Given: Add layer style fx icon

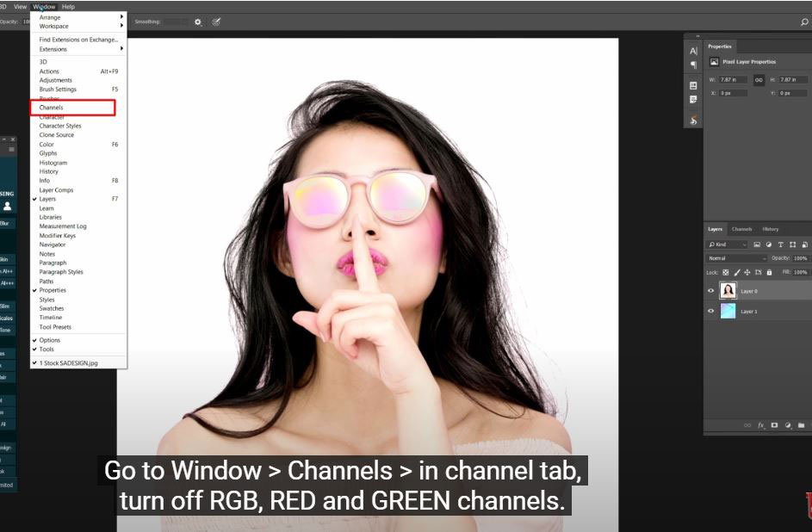Looking at the screenshot, I should (760, 425).
